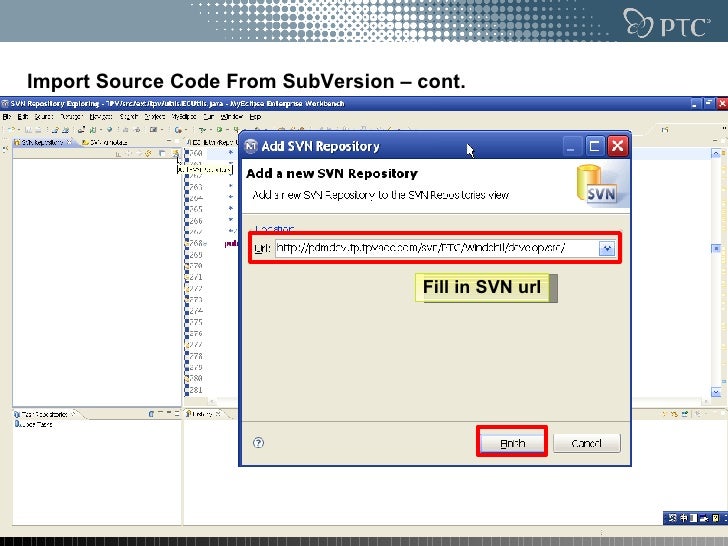Open the Edit menu
Viewport: 728px width, 546px height.
pyautogui.click(x=22, y=117)
